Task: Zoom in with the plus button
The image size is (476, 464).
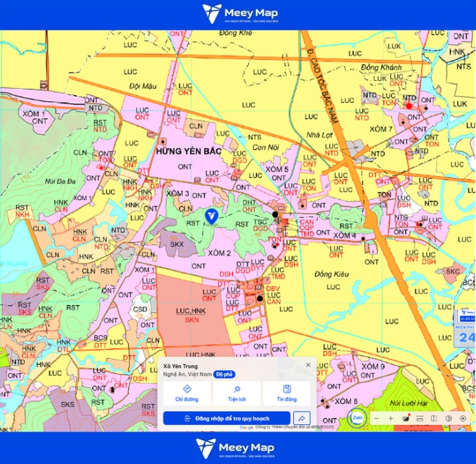Action: tap(391, 419)
